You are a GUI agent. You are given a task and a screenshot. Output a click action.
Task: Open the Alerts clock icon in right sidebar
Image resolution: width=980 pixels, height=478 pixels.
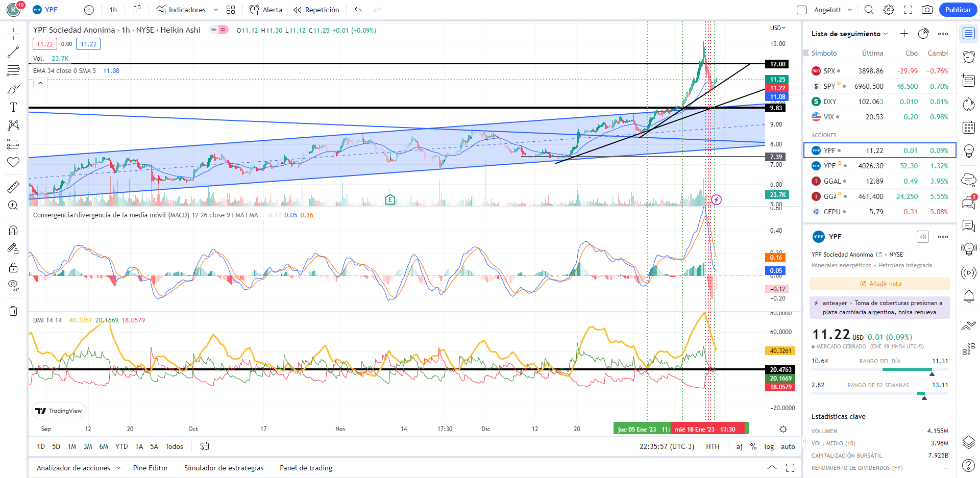click(968, 56)
